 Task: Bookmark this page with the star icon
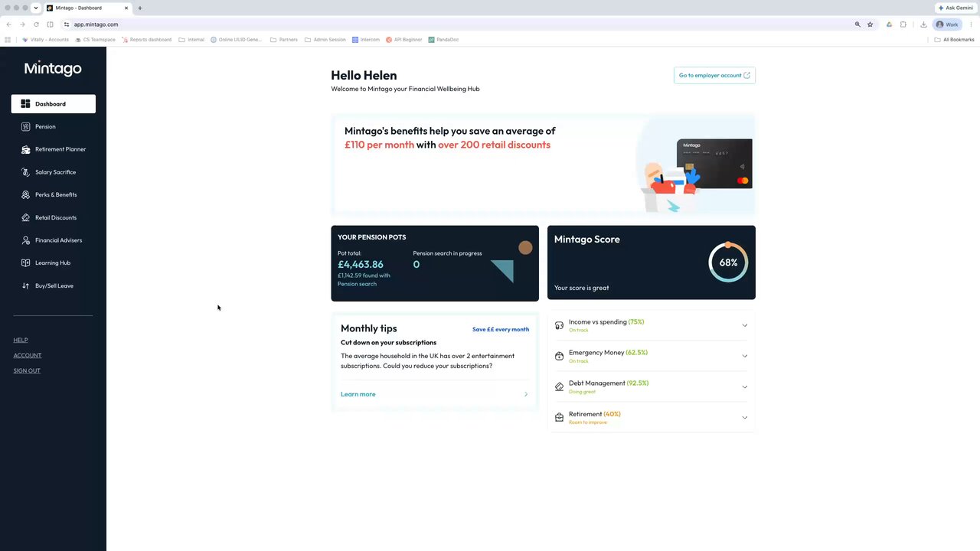[x=870, y=24]
